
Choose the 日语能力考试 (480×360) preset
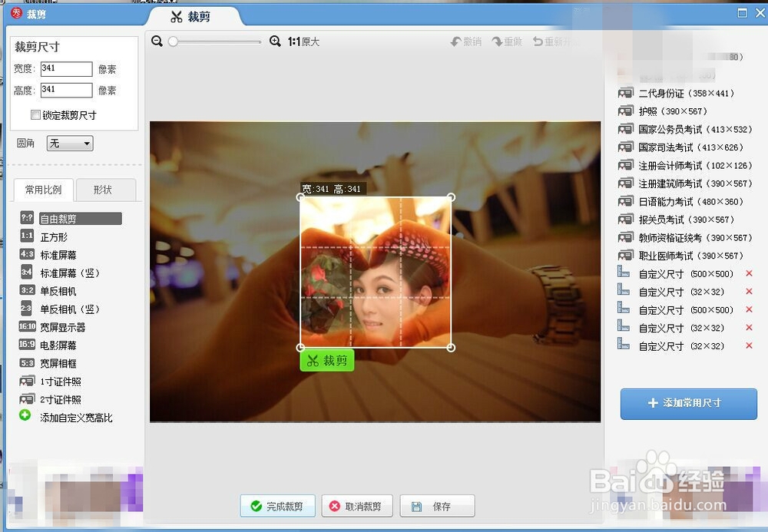tap(680, 202)
